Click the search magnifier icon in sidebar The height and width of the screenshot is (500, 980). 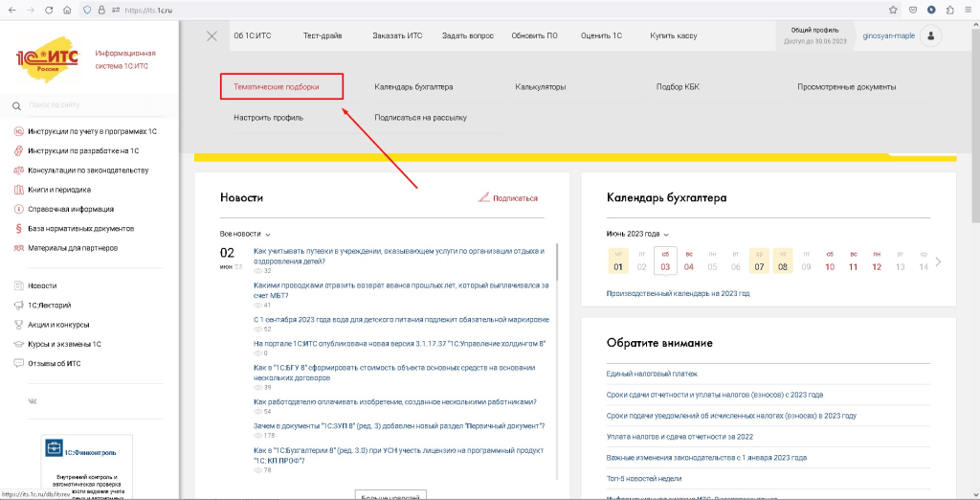17,105
